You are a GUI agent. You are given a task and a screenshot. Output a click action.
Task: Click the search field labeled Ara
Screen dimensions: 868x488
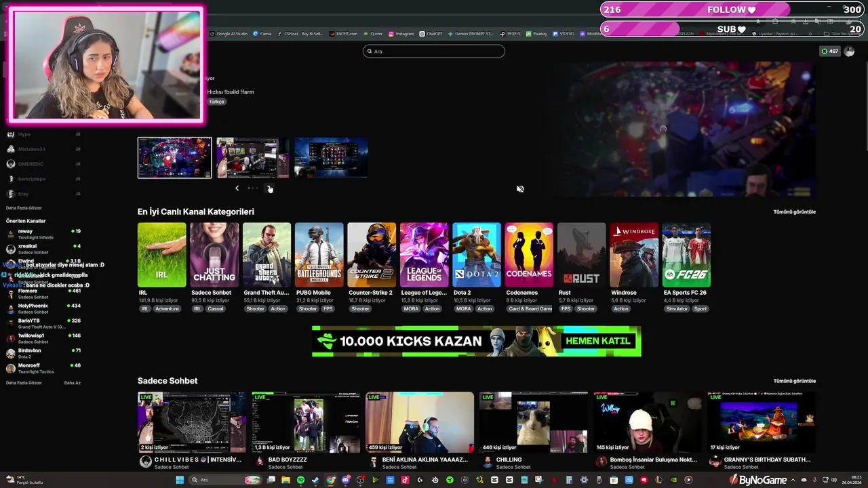(x=434, y=51)
